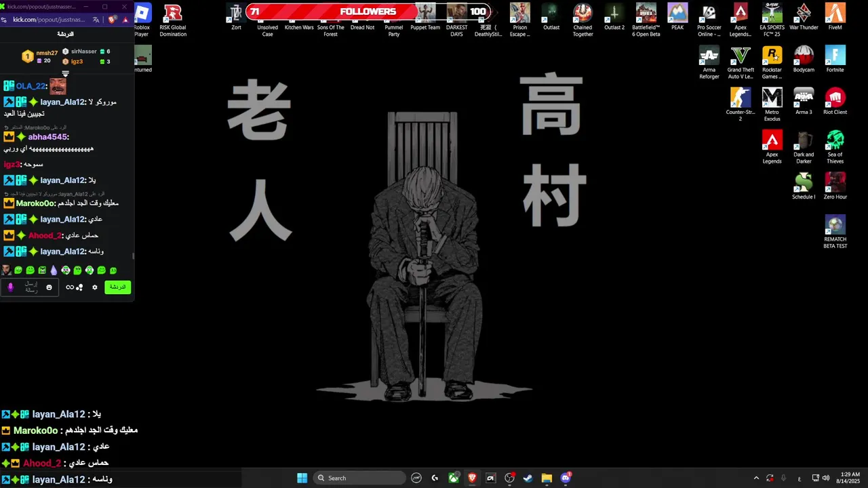This screenshot has height=488, width=868.
Task: Open the Prison Escape desktop icon
Action: (x=519, y=20)
